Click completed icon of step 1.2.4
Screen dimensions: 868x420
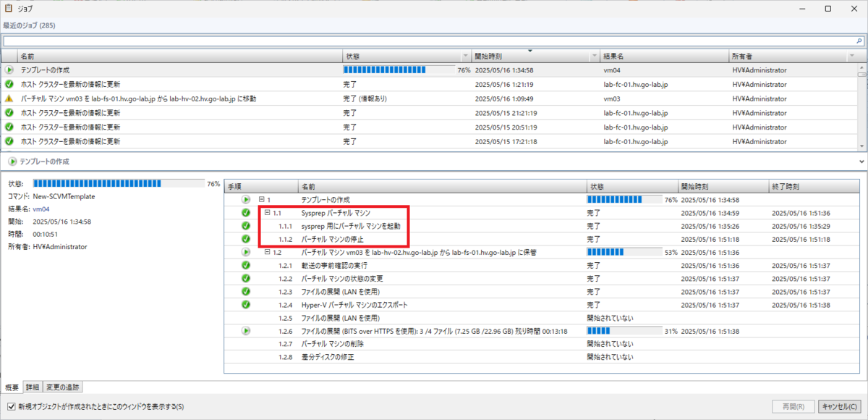[x=246, y=304]
